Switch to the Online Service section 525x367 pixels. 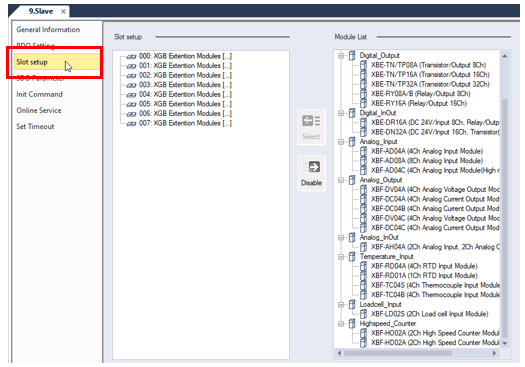pos(39,111)
